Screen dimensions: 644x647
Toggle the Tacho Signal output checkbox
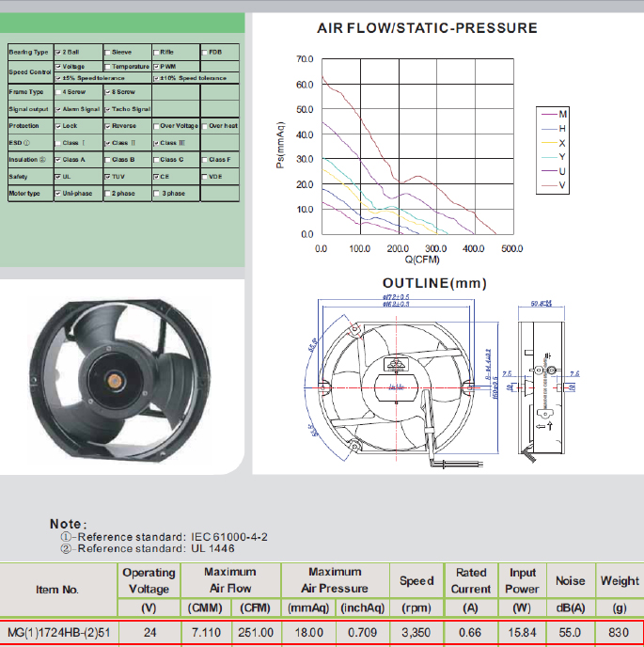(x=107, y=109)
